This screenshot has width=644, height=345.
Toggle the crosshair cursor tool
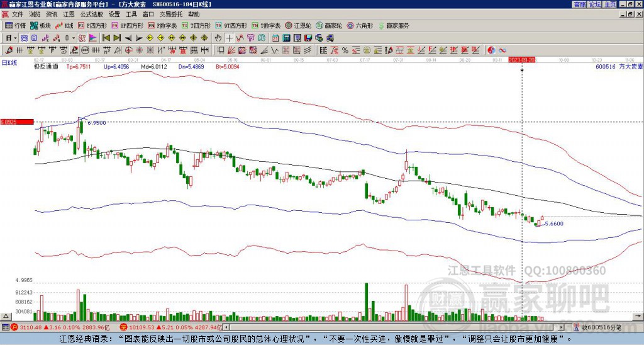229,38
